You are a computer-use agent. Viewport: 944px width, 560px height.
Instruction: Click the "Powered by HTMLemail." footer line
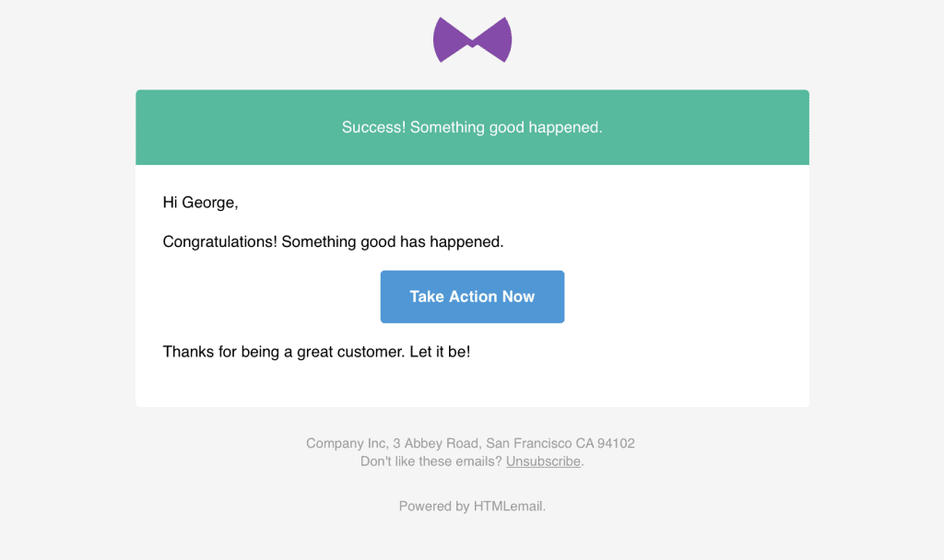click(x=473, y=507)
